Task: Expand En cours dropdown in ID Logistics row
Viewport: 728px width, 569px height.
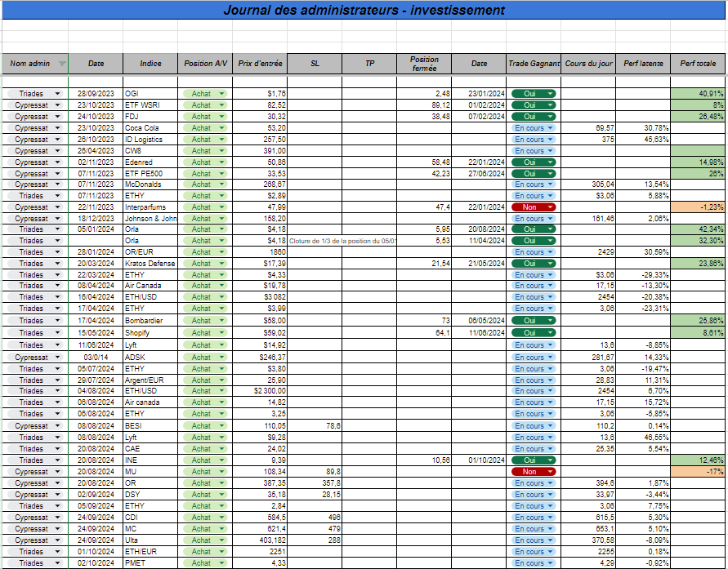Action: coord(534,140)
